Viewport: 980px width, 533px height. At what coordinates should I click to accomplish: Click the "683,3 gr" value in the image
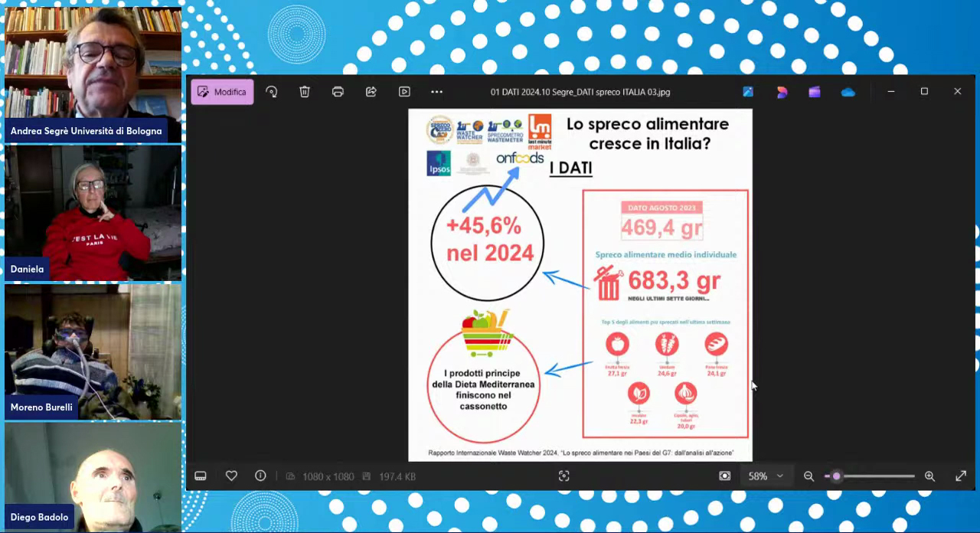pyautogui.click(x=674, y=280)
